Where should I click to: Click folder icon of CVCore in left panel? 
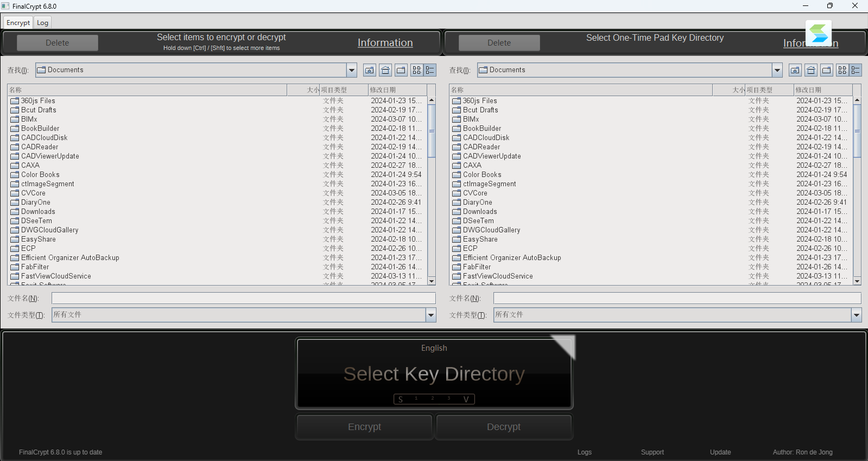[15, 193]
